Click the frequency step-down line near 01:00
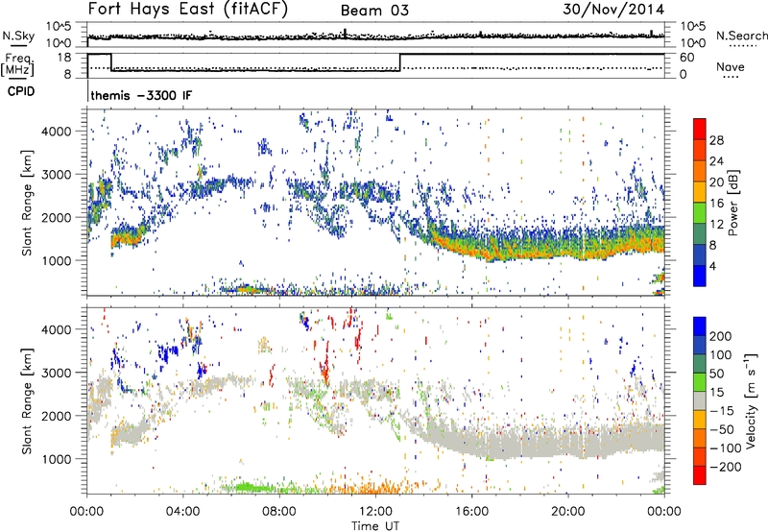The height and width of the screenshot is (532, 768). [111, 62]
